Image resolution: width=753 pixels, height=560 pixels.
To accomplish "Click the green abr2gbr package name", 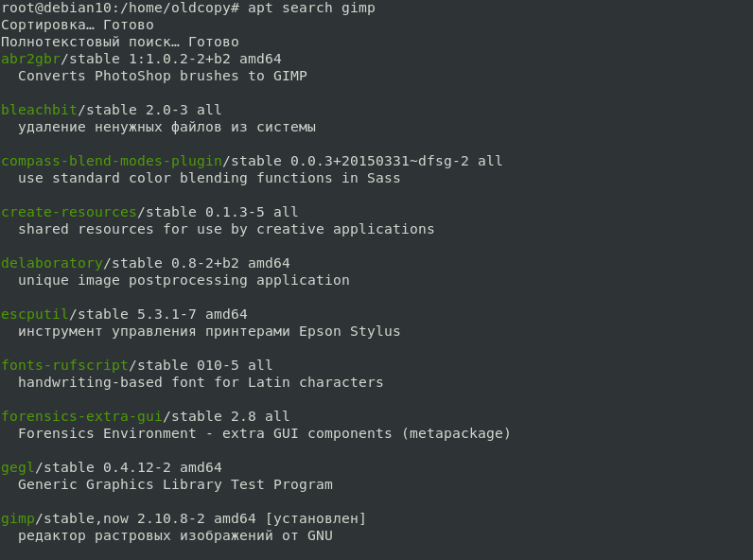I will click(x=30, y=59).
